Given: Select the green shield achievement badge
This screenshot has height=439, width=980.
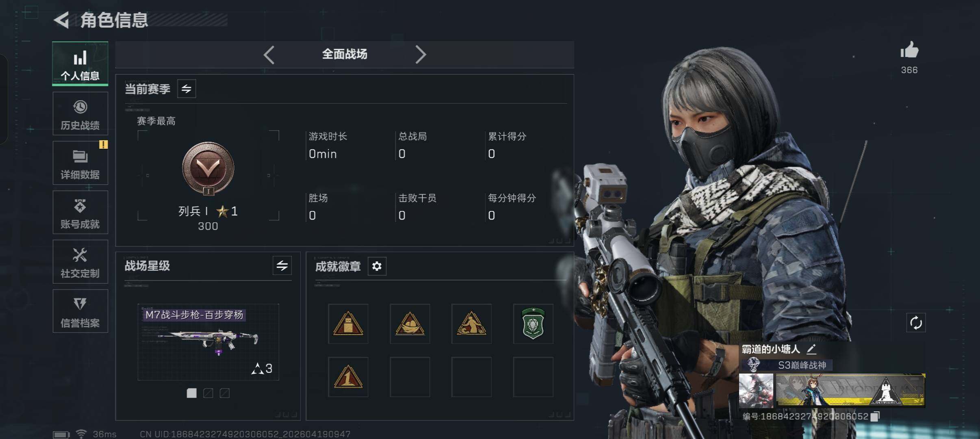Looking at the screenshot, I should 533,324.
